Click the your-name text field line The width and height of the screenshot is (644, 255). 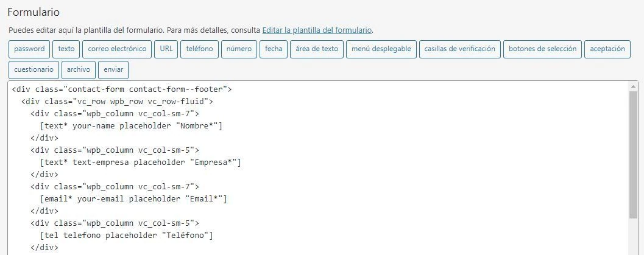tap(131, 126)
